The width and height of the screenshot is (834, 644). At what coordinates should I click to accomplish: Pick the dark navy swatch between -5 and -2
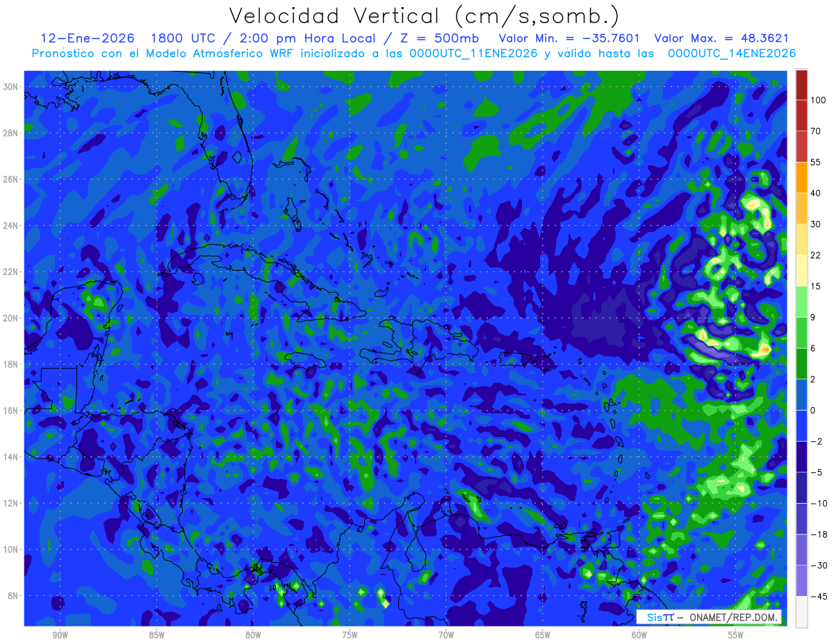801,456
